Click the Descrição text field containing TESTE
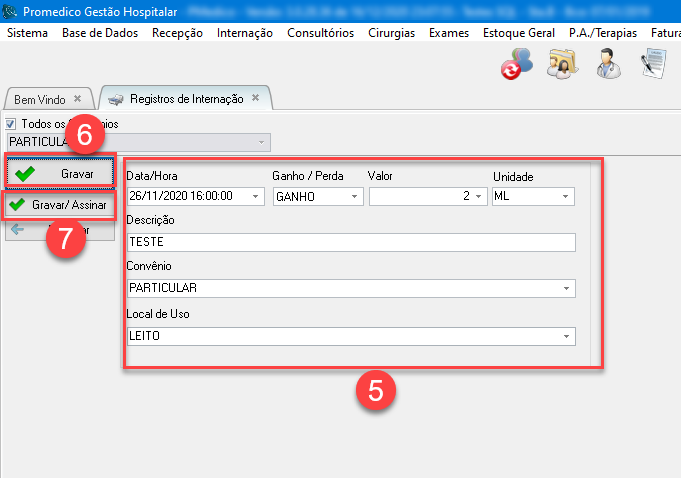The image size is (681, 478). (351, 242)
